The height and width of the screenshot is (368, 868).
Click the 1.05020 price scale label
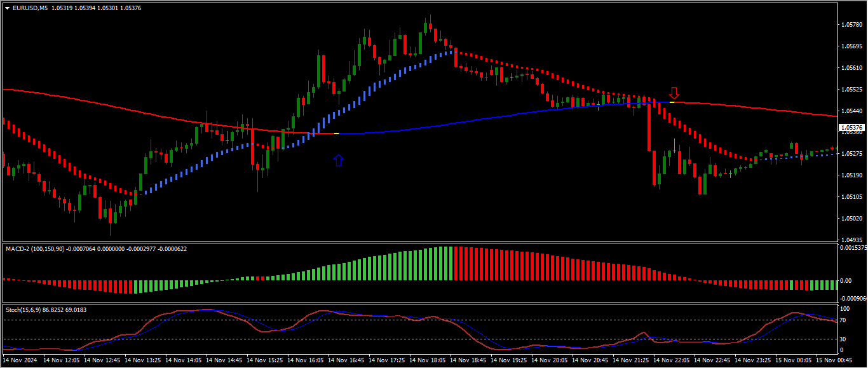click(x=851, y=218)
